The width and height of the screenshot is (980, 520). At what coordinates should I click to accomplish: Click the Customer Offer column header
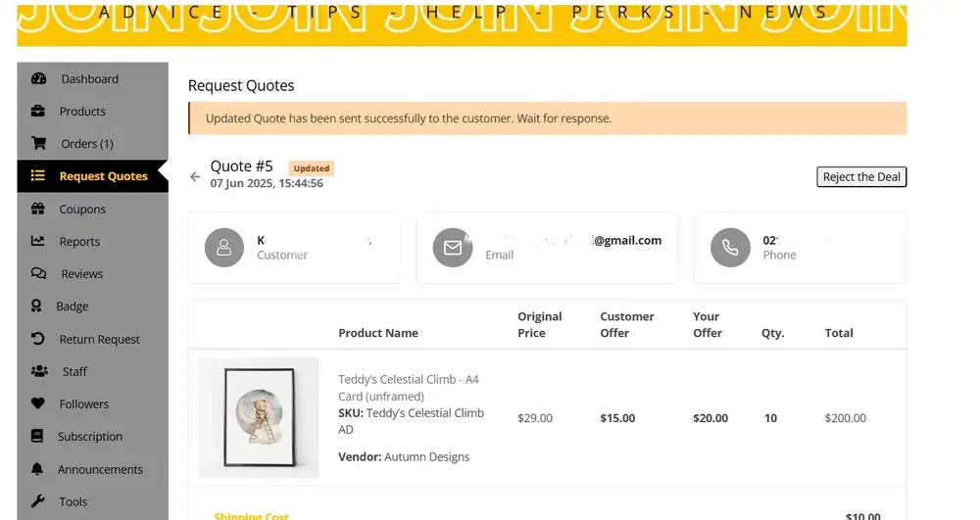[x=627, y=324]
